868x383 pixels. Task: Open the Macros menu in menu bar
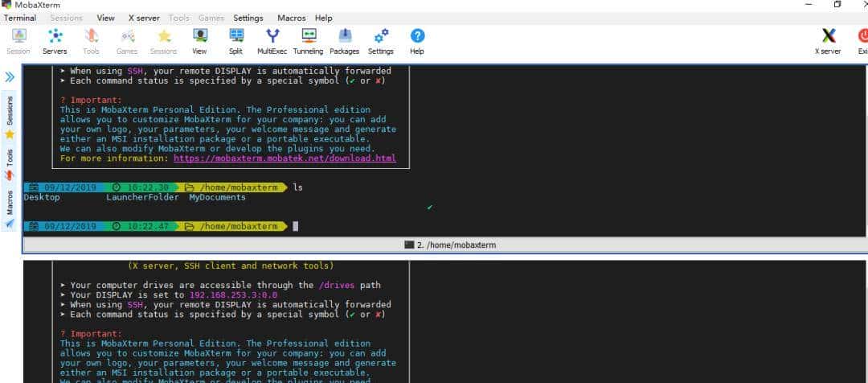pos(291,18)
